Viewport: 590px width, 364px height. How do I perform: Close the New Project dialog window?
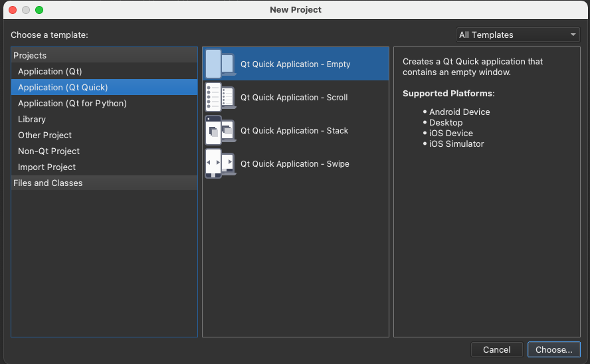coord(13,10)
